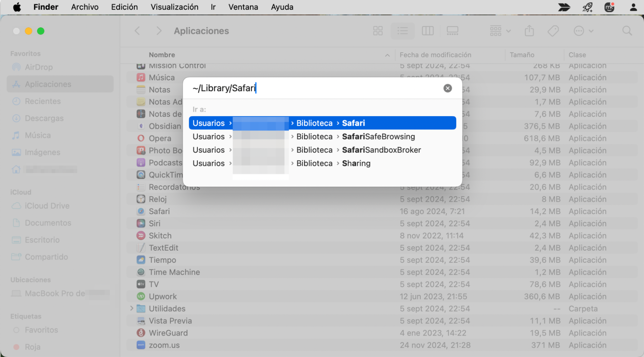Select the Vista Previa app icon
This screenshot has height=357, width=644.
(x=141, y=321)
